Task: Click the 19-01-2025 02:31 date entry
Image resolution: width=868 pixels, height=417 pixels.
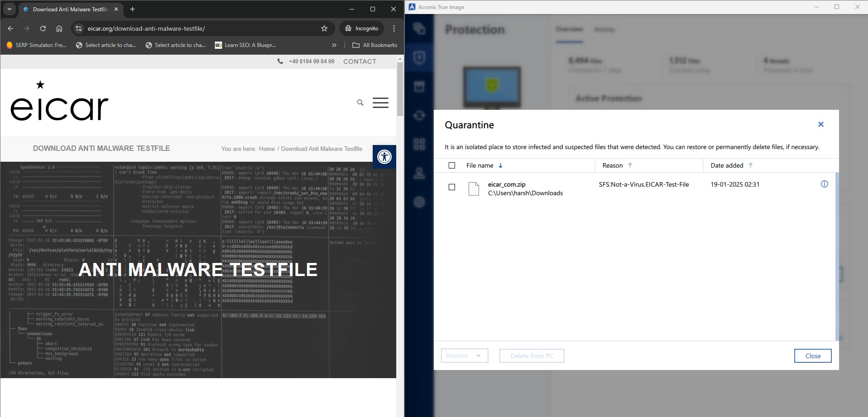Action: point(735,184)
